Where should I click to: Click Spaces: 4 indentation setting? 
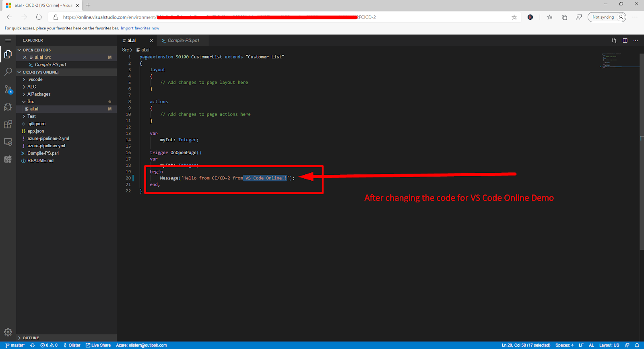[x=564, y=345]
